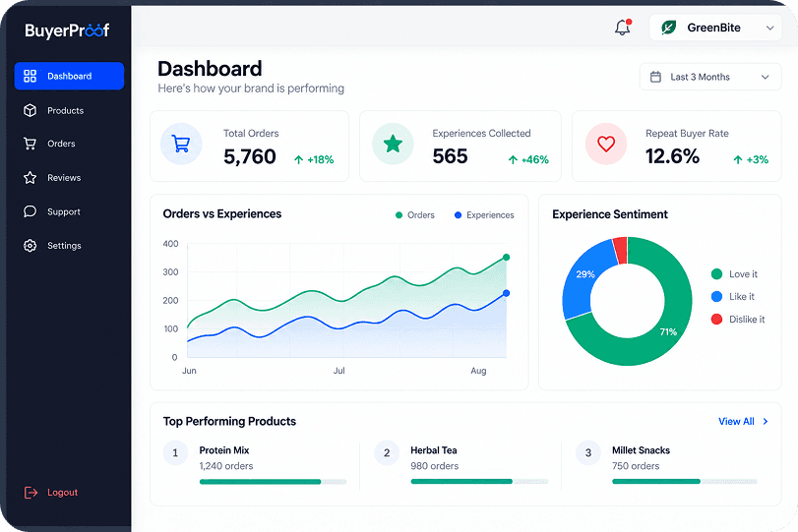Image resolution: width=798 pixels, height=532 pixels.
Task: Click the BuyerProof logo
Action: click(x=67, y=30)
